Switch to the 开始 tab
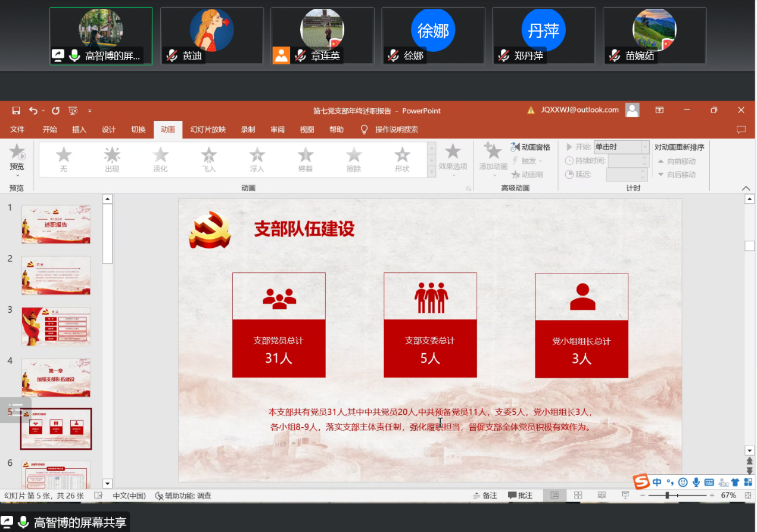Viewport: 757px width, 532px height. (49, 129)
